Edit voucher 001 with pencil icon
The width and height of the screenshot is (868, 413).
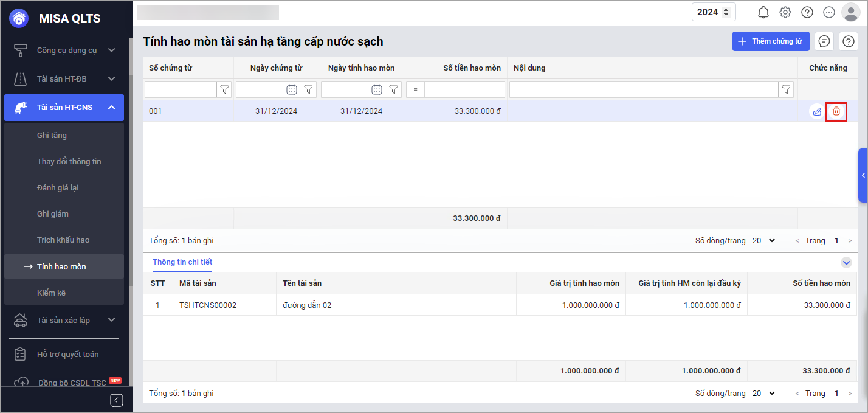[817, 111]
